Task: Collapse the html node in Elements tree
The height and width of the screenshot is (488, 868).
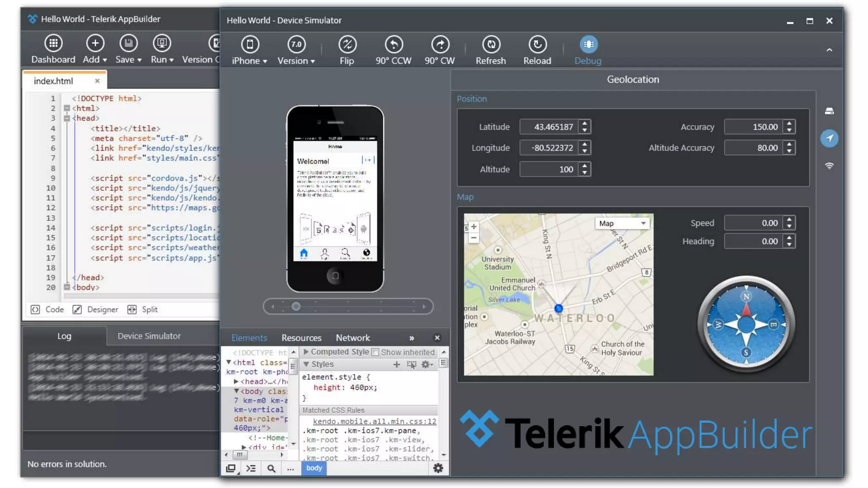Action: tap(228, 362)
